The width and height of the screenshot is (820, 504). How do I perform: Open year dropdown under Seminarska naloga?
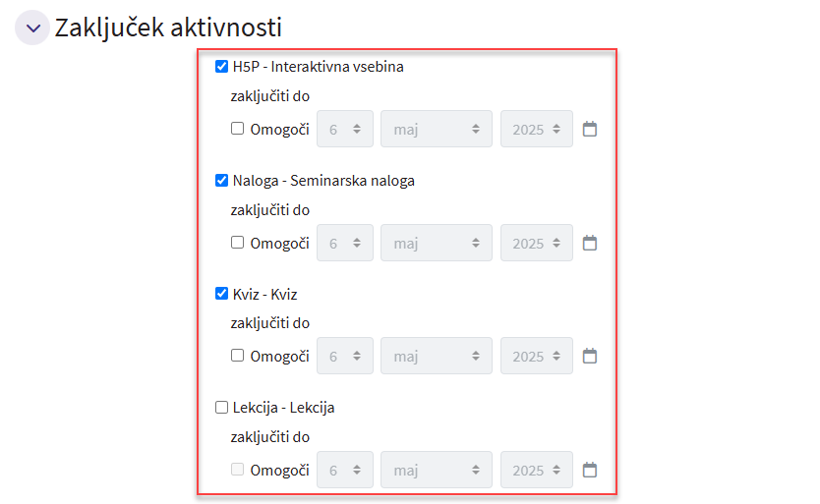point(536,243)
